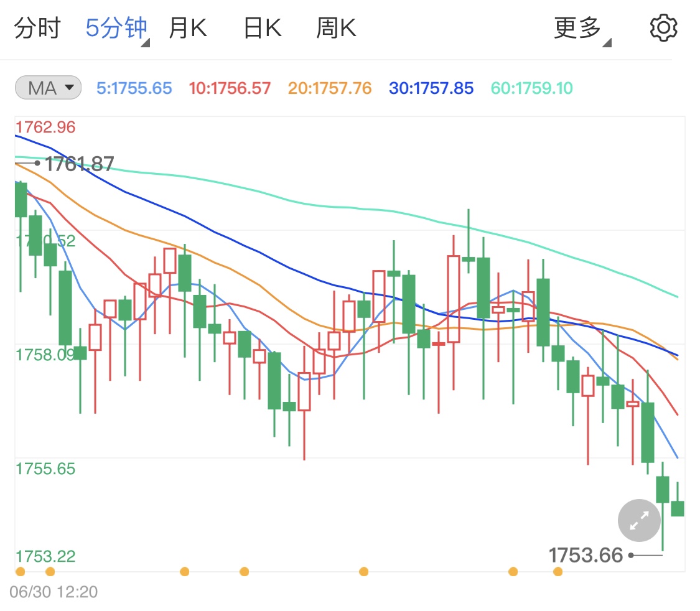Click the last orange event dot on timeline

click(558, 572)
